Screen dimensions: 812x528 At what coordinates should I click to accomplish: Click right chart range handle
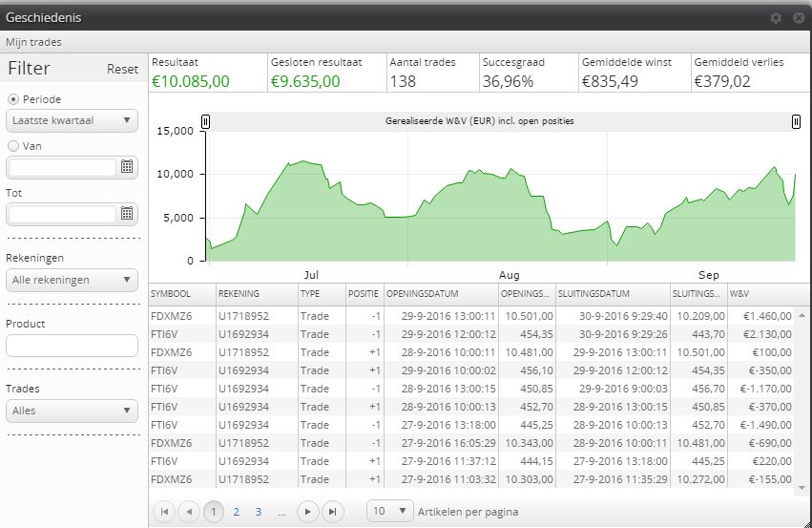(796, 121)
